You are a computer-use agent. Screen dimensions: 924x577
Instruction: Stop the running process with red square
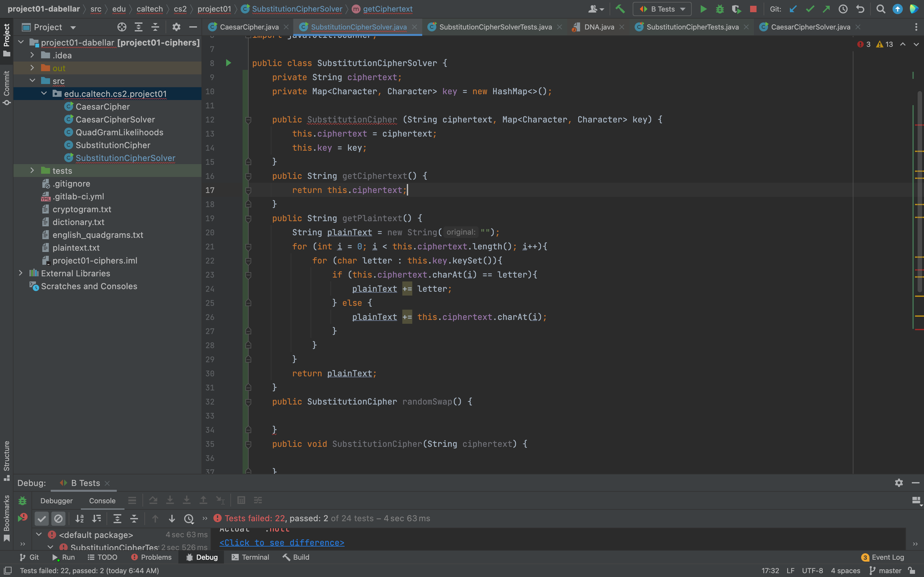(x=753, y=9)
